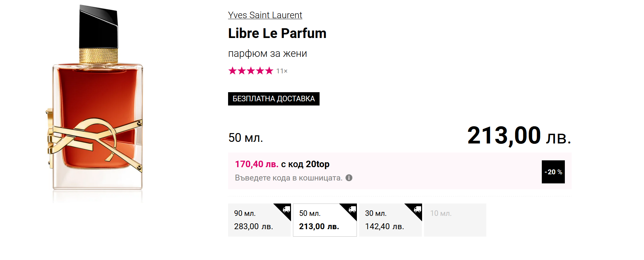
Task: Click the fifth pink rating star
Action: [269, 71]
